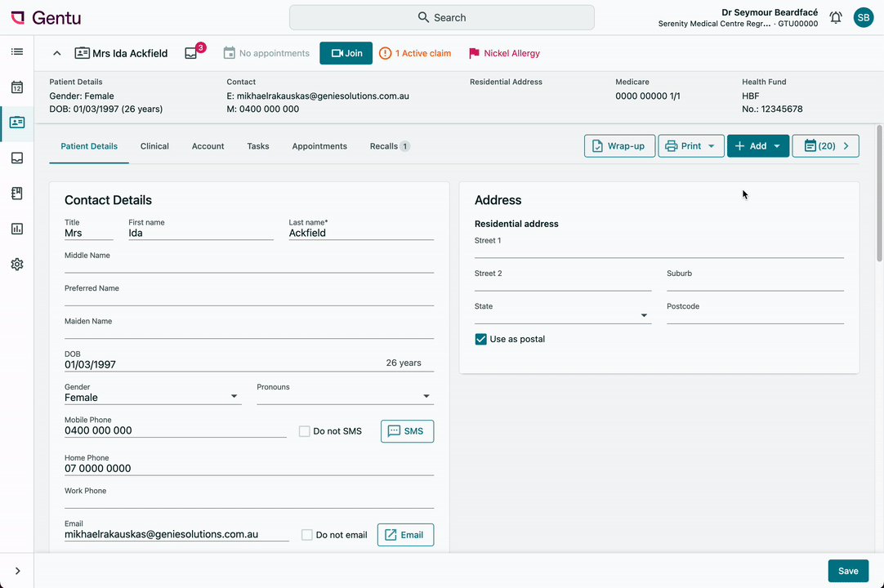
Task: Open the calendar icon in left sidebar
Action: tap(17, 87)
